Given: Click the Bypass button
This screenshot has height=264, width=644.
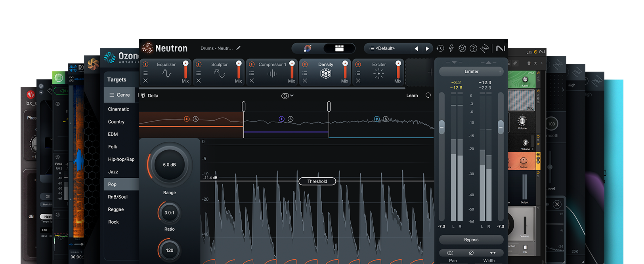Looking at the screenshot, I should (471, 240).
